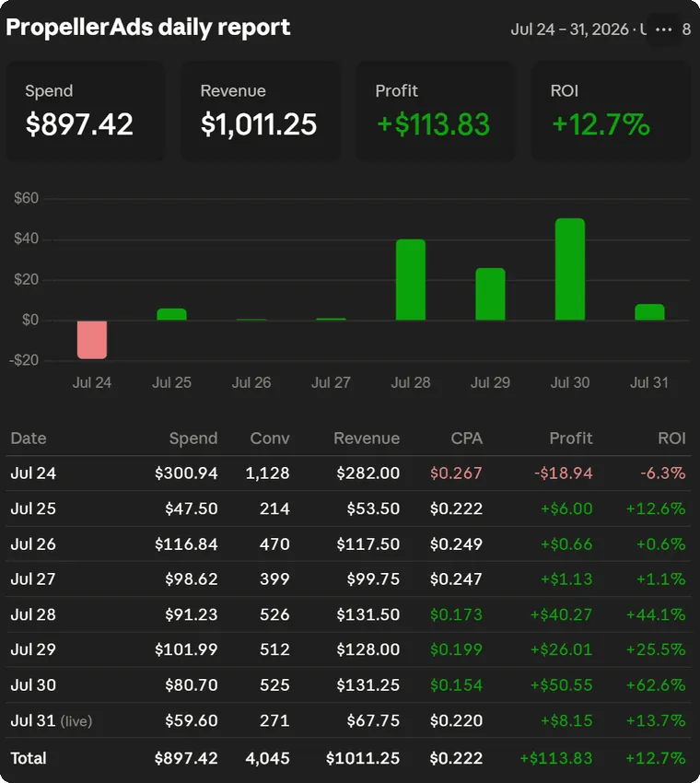Screen dimensions: 700x783
Task: Click the 4,045 total conversions value
Action: pyautogui.click(x=267, y=758)
